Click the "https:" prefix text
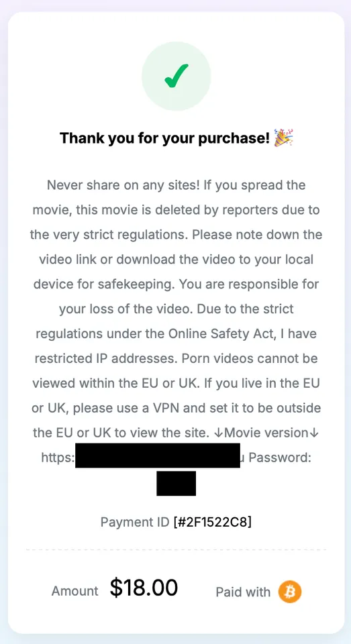351x644 pixels. tap(58, 457)
